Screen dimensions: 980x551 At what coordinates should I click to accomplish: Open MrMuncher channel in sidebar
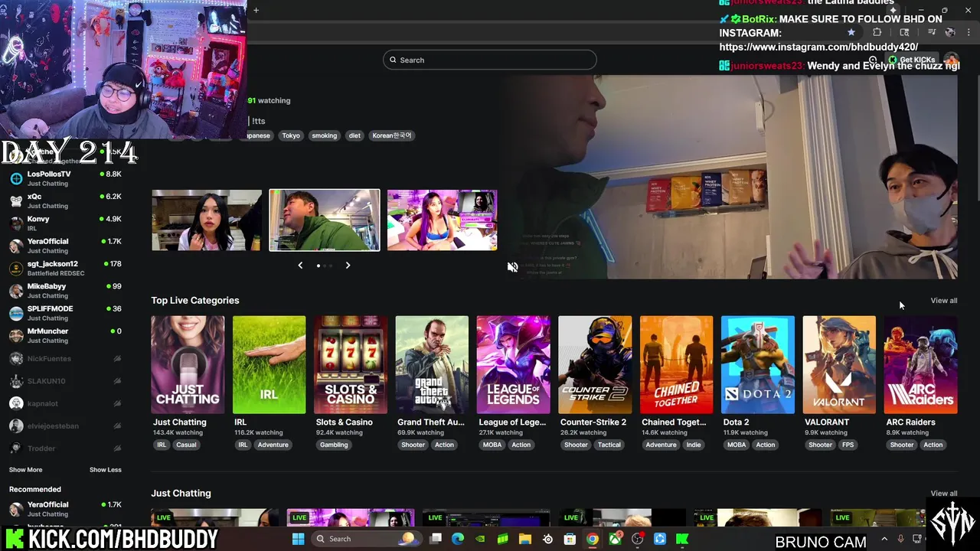point(64,336)
